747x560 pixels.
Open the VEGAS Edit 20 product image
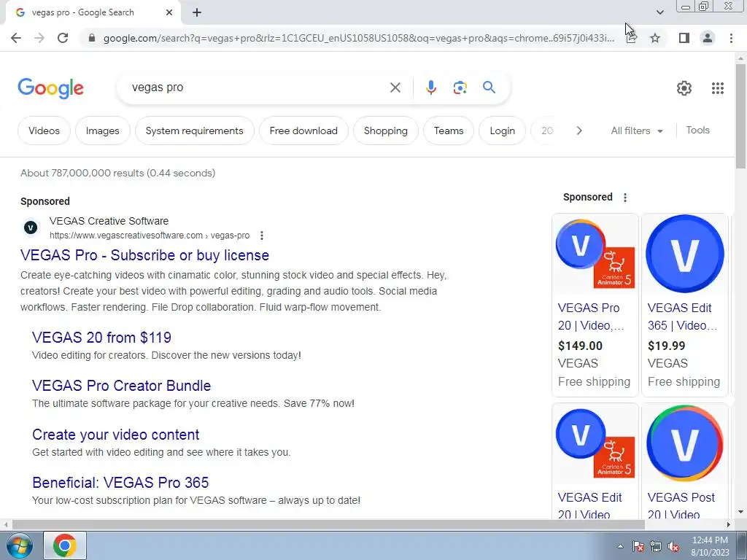click(595, 443)
